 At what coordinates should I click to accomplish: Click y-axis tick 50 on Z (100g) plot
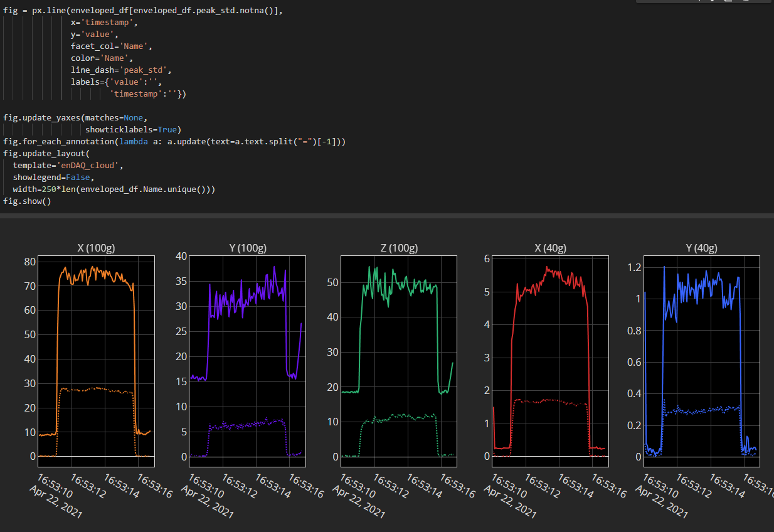point(332,282)
